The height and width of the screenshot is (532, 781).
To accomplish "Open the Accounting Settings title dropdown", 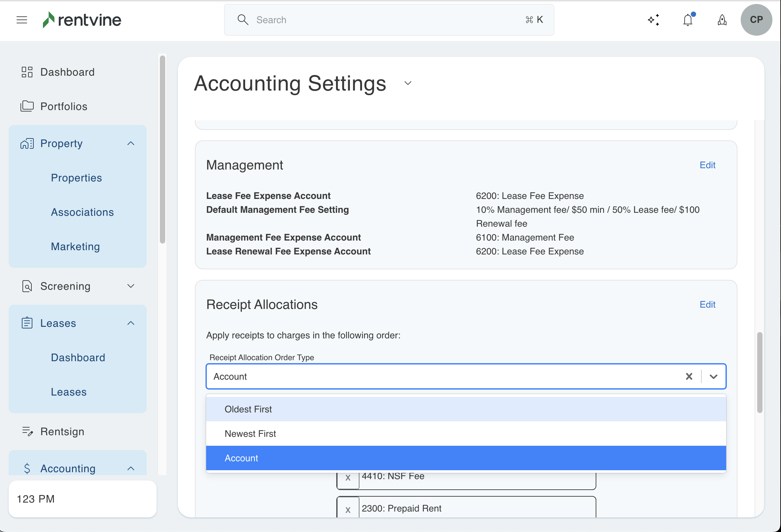I will coord(408,83).
